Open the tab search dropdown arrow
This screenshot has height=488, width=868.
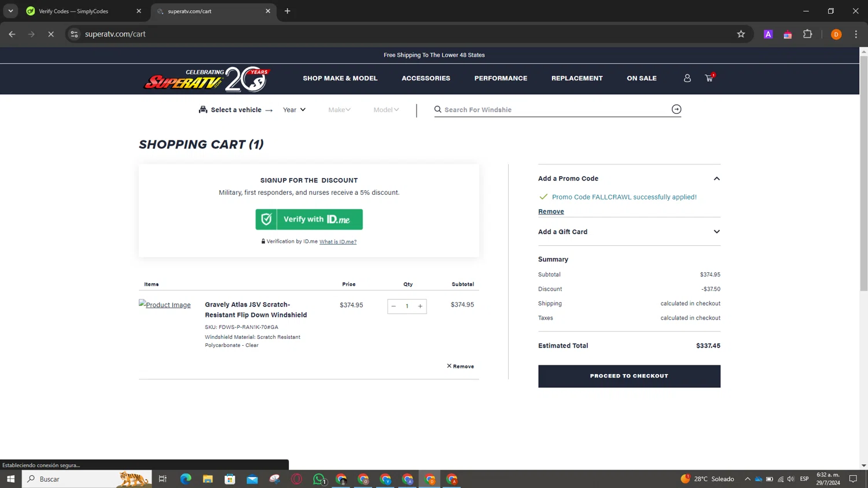(x=10, y=11)
